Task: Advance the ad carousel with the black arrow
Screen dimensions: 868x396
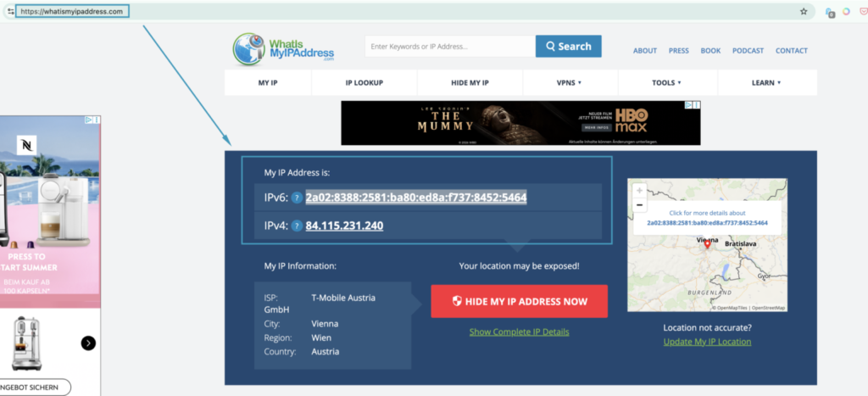Action: tap(88, 343)
